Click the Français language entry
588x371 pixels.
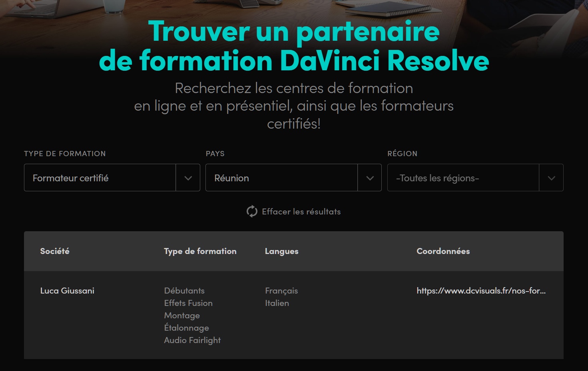pyautogui.click(x=281, y=291)
